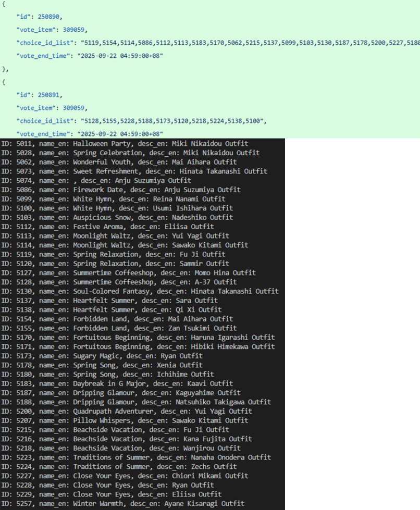Image resolution: width=420 pixels, height=510 pixels.
Task: Select the ID 5062 Wonderful Youth row
Action: click(x=119, y=162)
